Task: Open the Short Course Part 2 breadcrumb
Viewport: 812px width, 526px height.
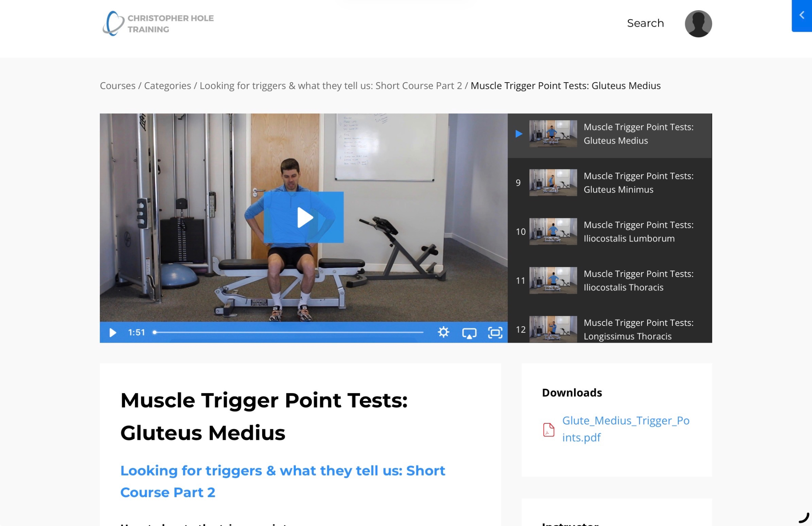Action: click(x=331, y=85)
